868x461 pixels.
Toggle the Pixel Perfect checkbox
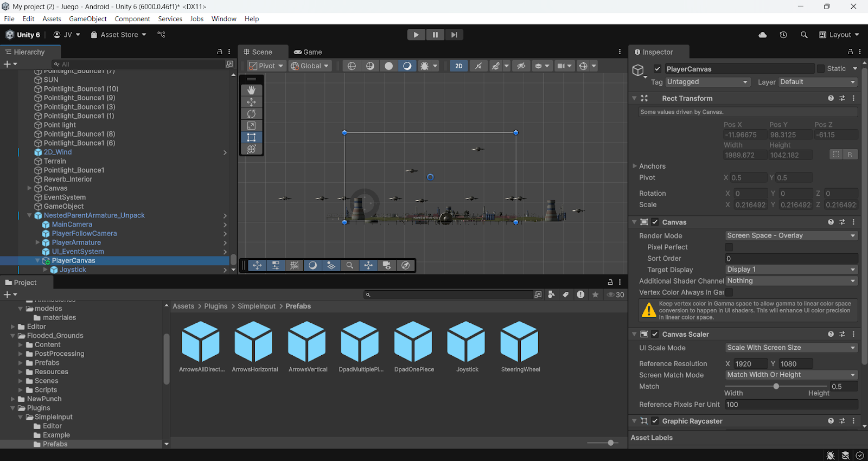[x=729, y=247]
